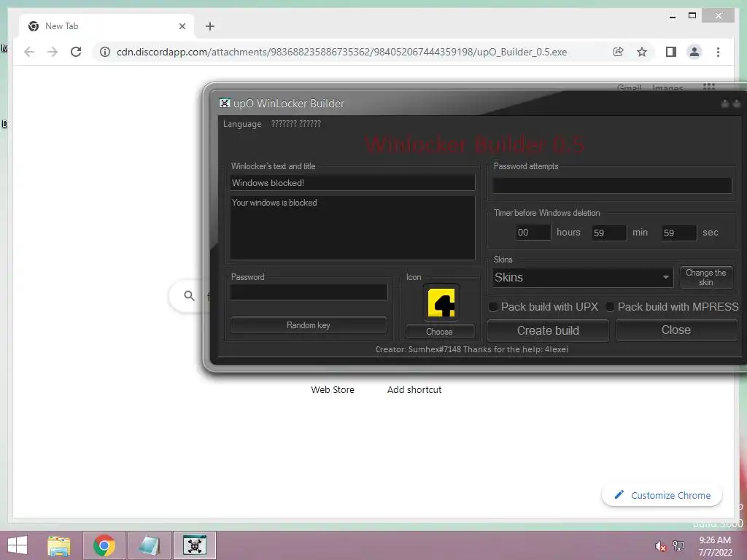Screen dimensions: 747x560
Task: View site information icon in address bar
Action: [105, 52]
